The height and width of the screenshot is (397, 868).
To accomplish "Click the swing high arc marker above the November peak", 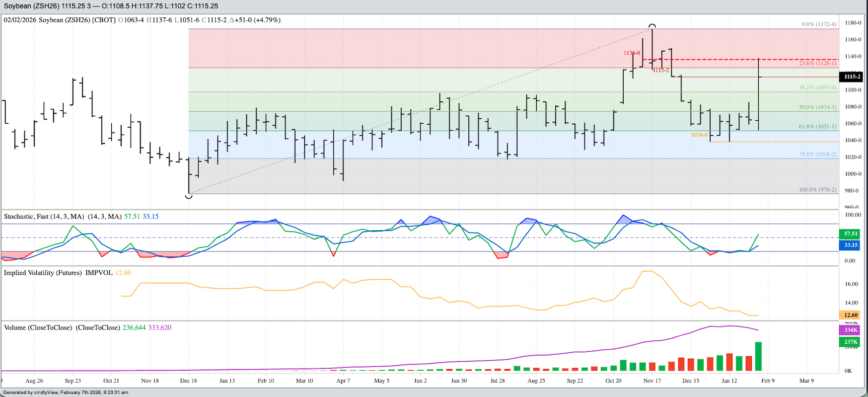I will [652, 26].
